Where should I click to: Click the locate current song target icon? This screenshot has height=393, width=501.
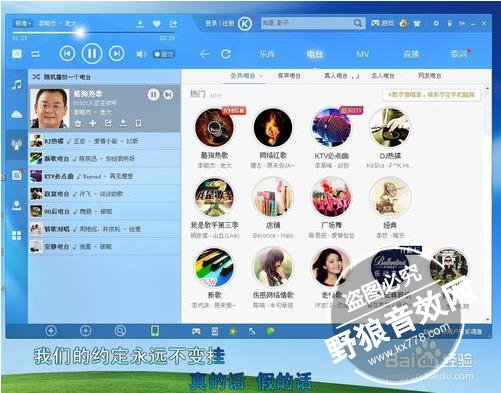click(86, 331)
